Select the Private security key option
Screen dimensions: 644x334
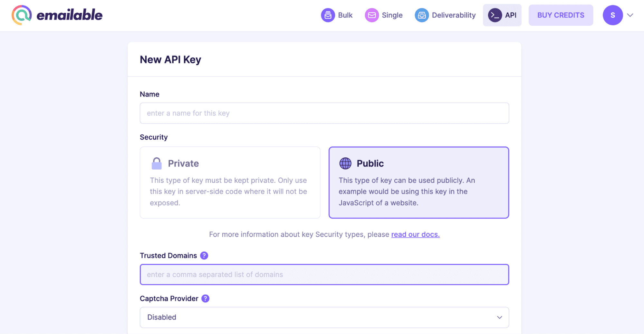230,182
